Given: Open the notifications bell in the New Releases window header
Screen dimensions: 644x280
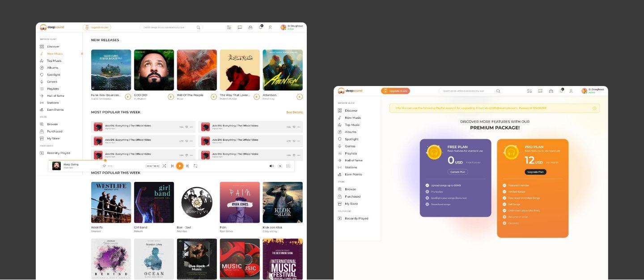Looking at the screenshot, I should (261, 27).
